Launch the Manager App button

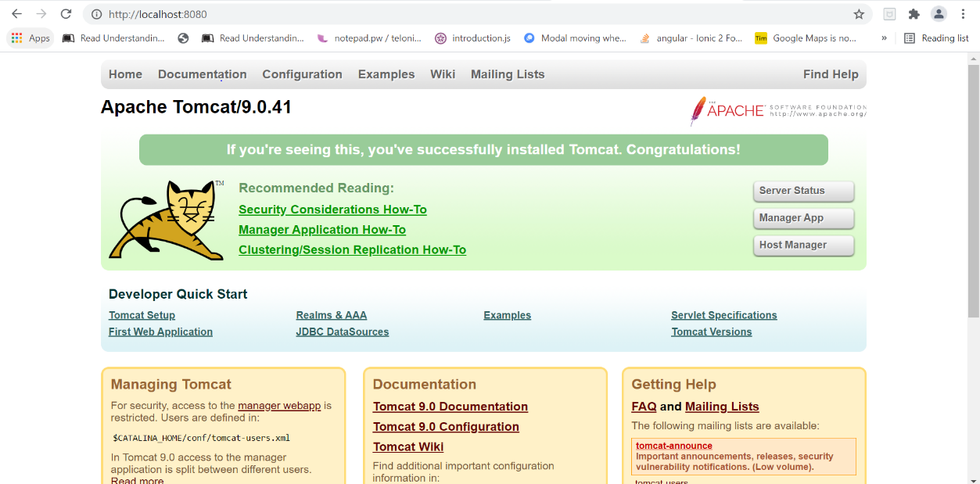803,218
